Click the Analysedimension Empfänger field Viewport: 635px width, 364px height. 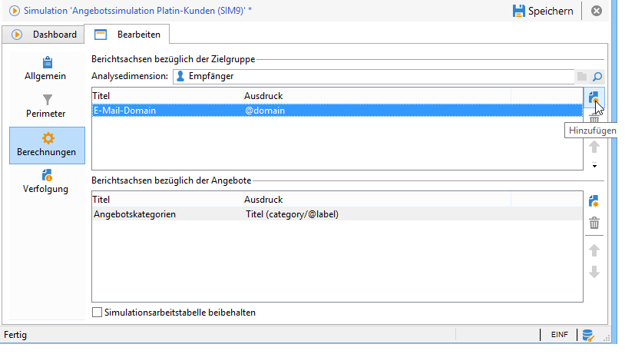(x=372, y=76)
